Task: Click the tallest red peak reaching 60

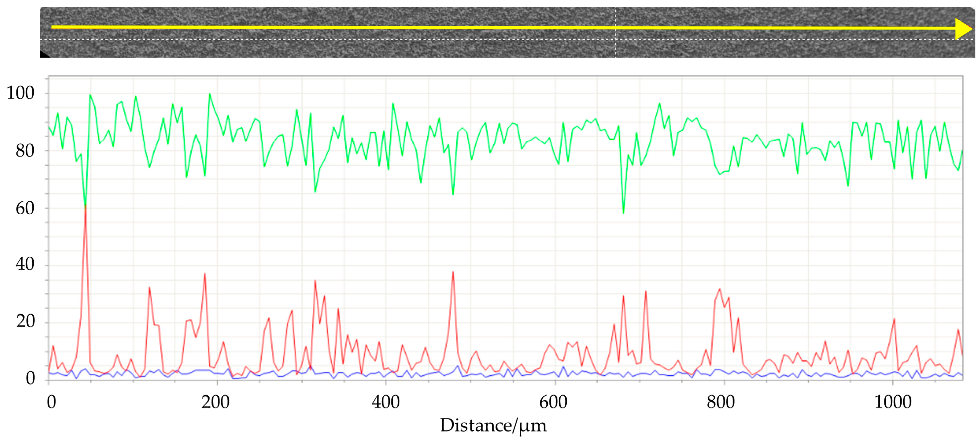Action: (x=86, y=207)
